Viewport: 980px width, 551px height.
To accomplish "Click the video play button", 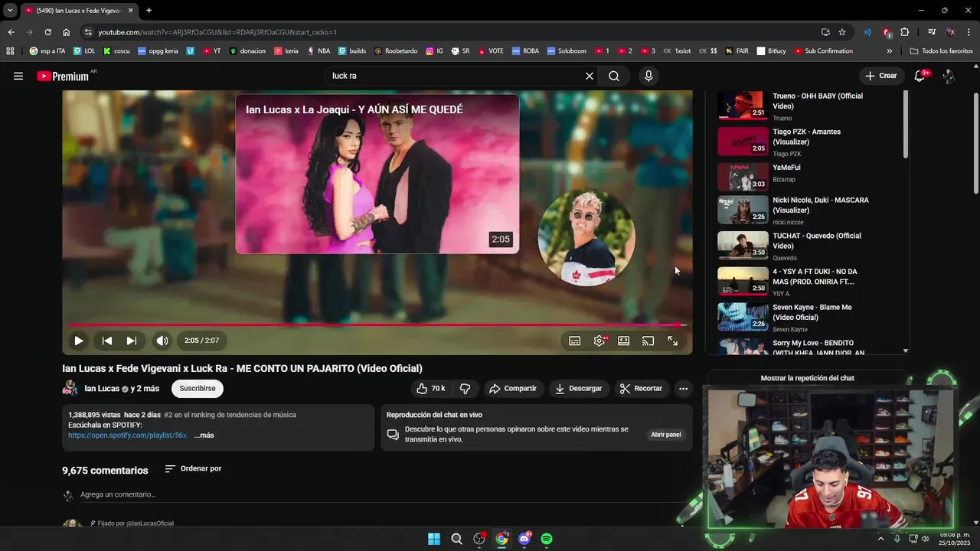I will 78,341.
